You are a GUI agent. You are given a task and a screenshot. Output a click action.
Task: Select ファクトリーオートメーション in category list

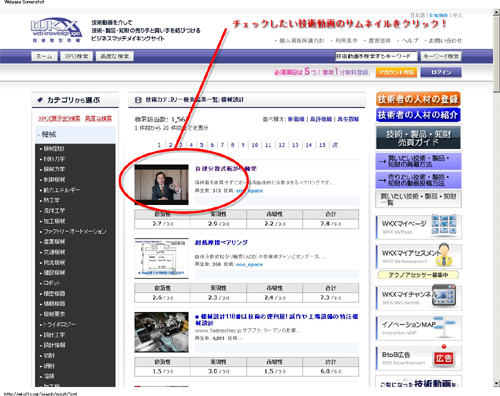click(75, 231)
